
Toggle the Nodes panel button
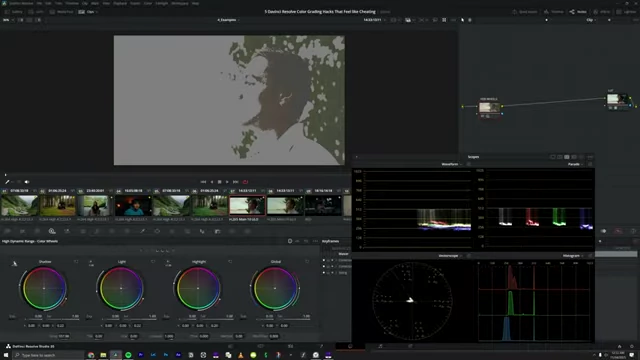(578, 12)
